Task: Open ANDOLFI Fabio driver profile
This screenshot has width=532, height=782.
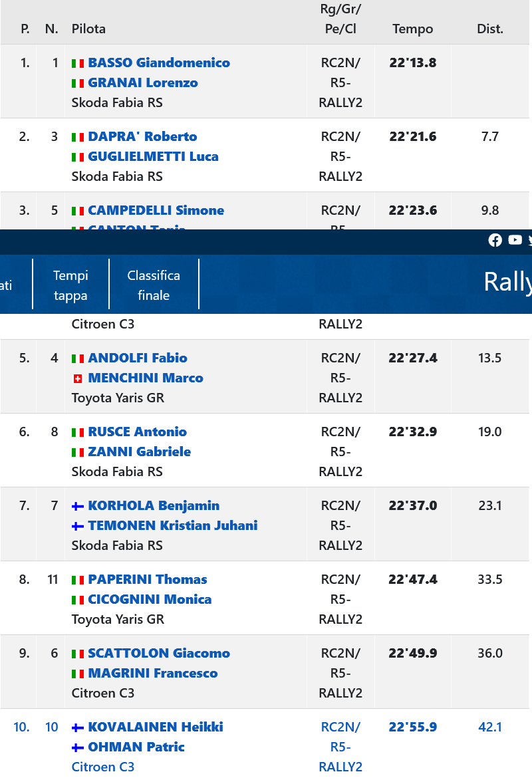Action: [138, 358]
